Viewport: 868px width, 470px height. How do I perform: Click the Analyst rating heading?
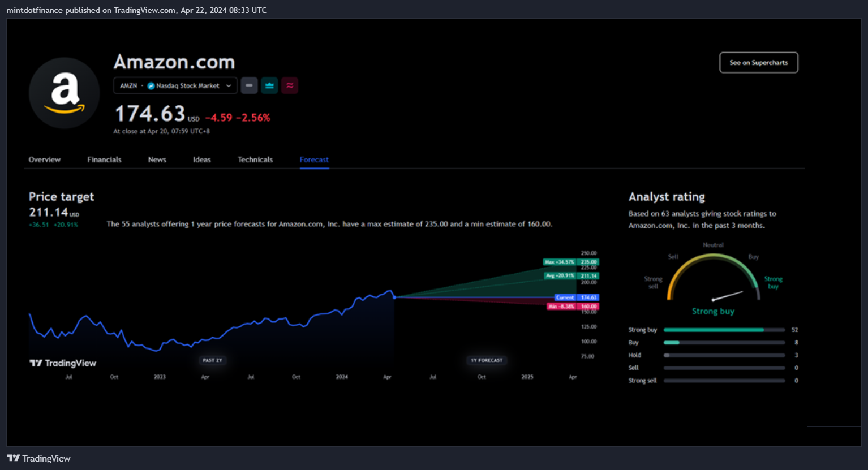click(667, 197)
